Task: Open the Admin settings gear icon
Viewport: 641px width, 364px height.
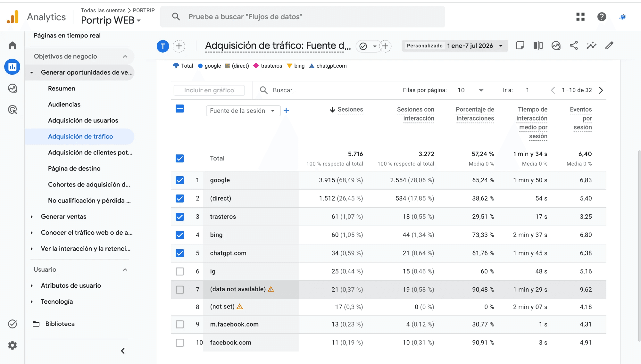Action: point(12,345)
